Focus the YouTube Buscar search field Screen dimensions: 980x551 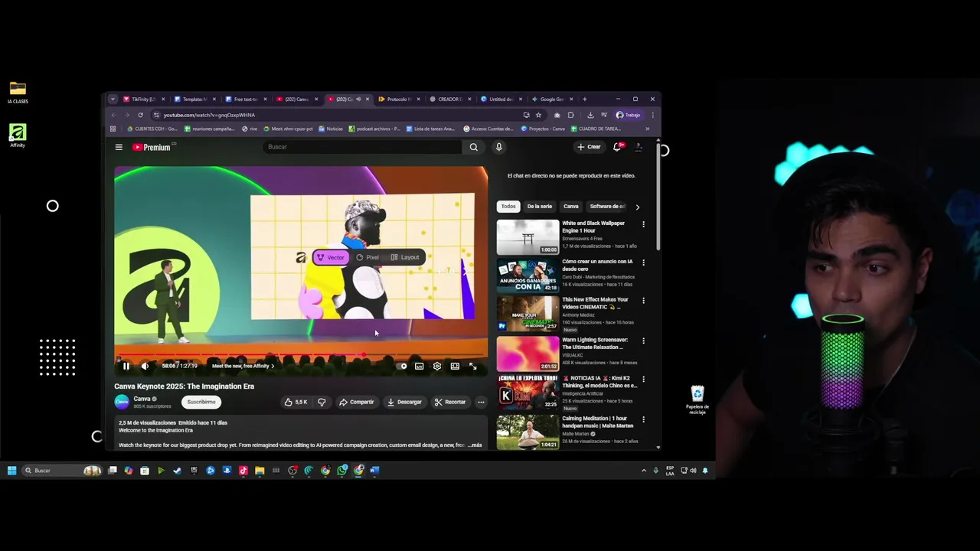coord(361,147)
